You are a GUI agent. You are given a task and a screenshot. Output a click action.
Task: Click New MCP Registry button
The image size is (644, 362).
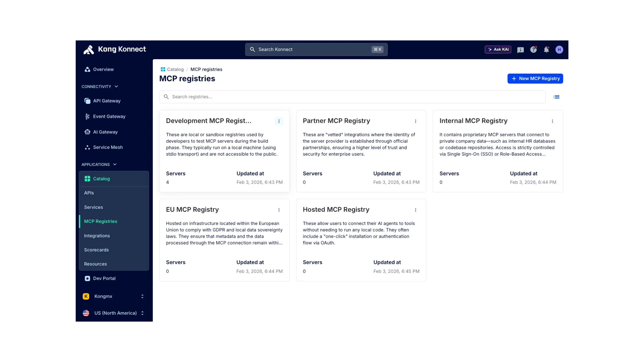[535, 78]
